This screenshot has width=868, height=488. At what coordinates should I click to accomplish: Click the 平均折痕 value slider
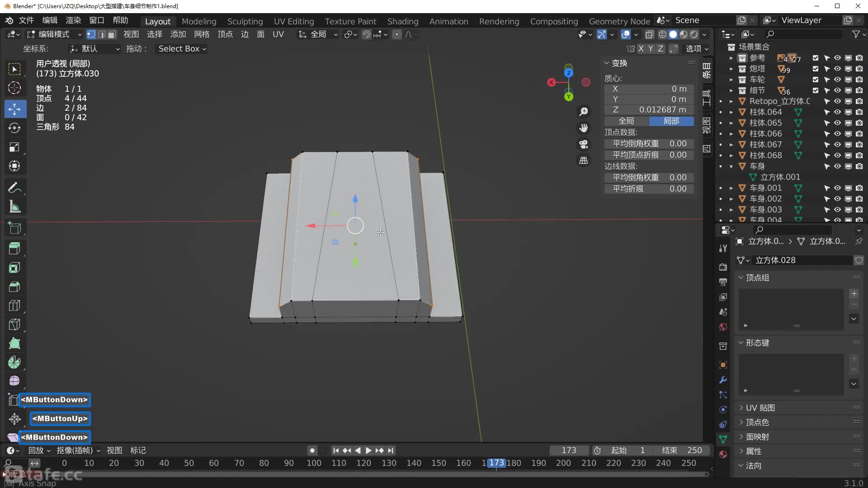click(649, 188)
